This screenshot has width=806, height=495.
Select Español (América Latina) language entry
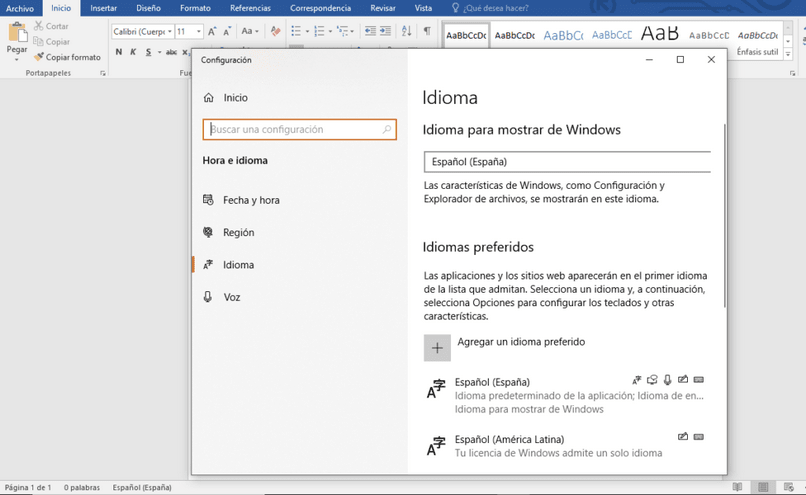point(565,446)
